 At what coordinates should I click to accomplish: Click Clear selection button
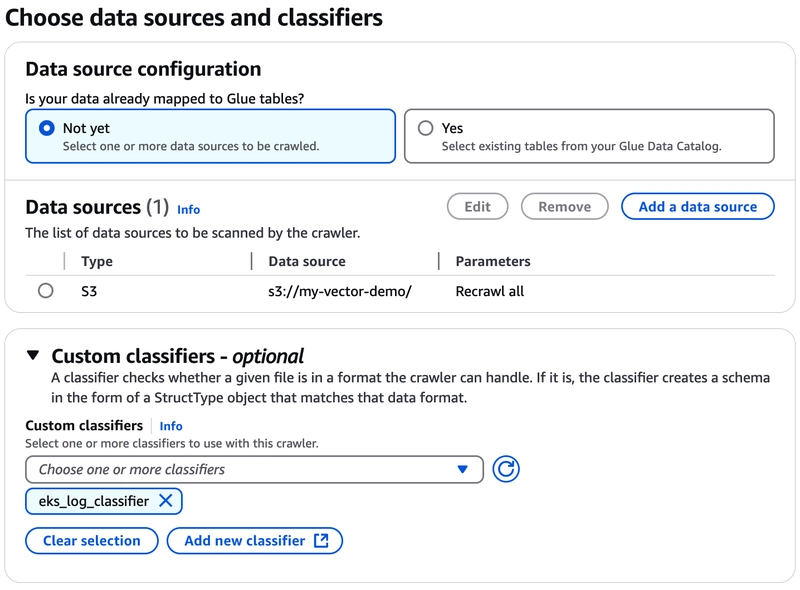pos(92,540)
